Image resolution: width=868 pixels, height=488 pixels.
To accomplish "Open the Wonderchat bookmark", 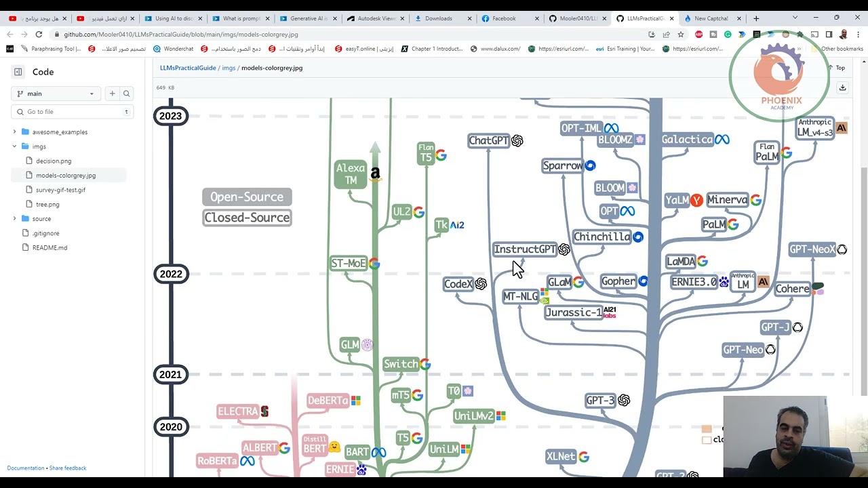I will tap(174, 49).
